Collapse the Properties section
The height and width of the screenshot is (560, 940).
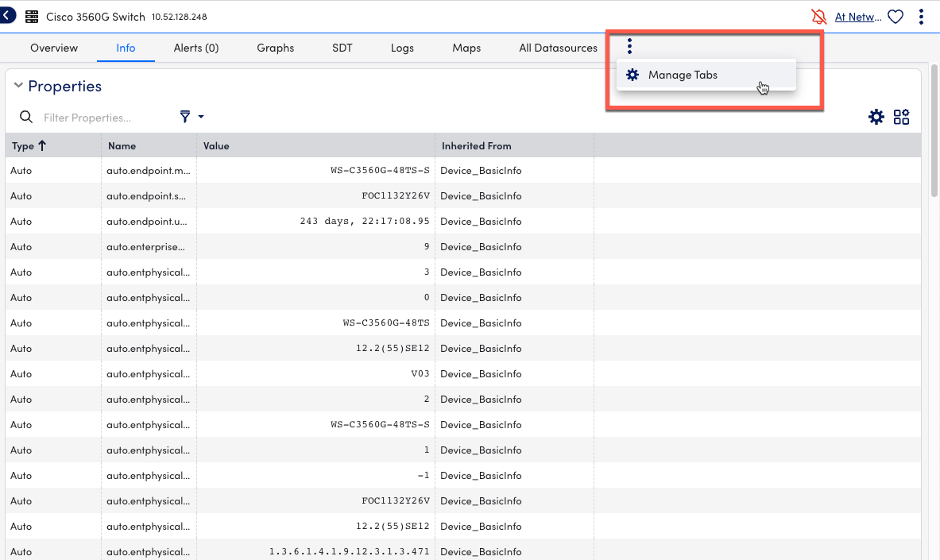tap(17, 85)
